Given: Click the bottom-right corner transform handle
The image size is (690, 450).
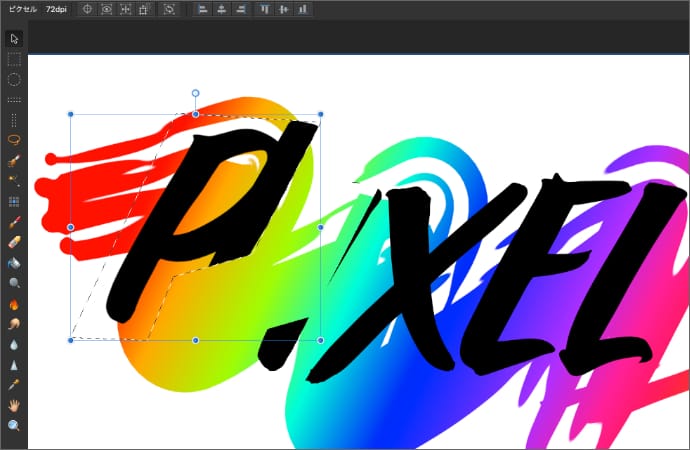Looking at the screenshot, I should click(320, 340).
